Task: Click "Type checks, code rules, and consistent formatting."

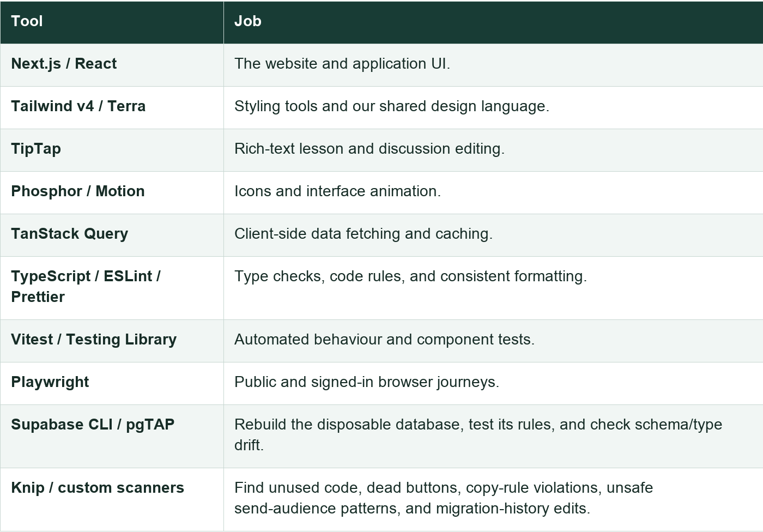Action: [410, 276]
